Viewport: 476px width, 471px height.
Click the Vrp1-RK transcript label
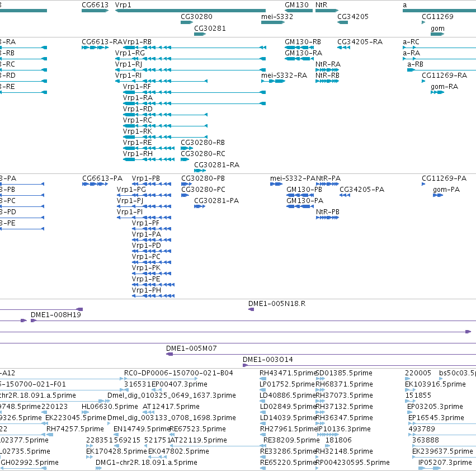(137, 131)
